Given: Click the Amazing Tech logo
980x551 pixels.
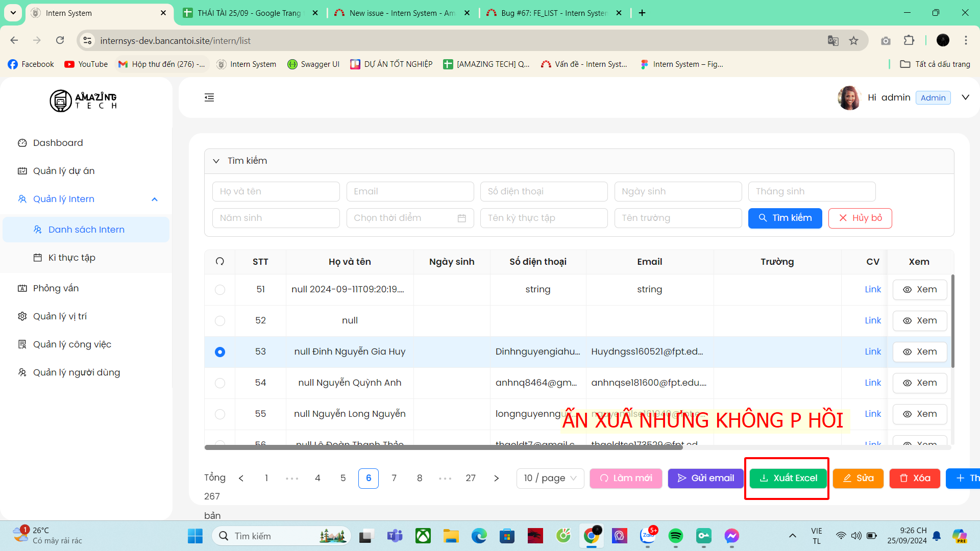Looking at the screenshot, I should [x=83, y=101].
